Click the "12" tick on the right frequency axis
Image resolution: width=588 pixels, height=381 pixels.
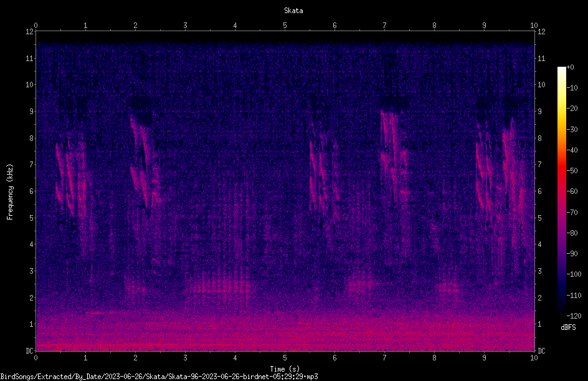(x=541, y=32)
